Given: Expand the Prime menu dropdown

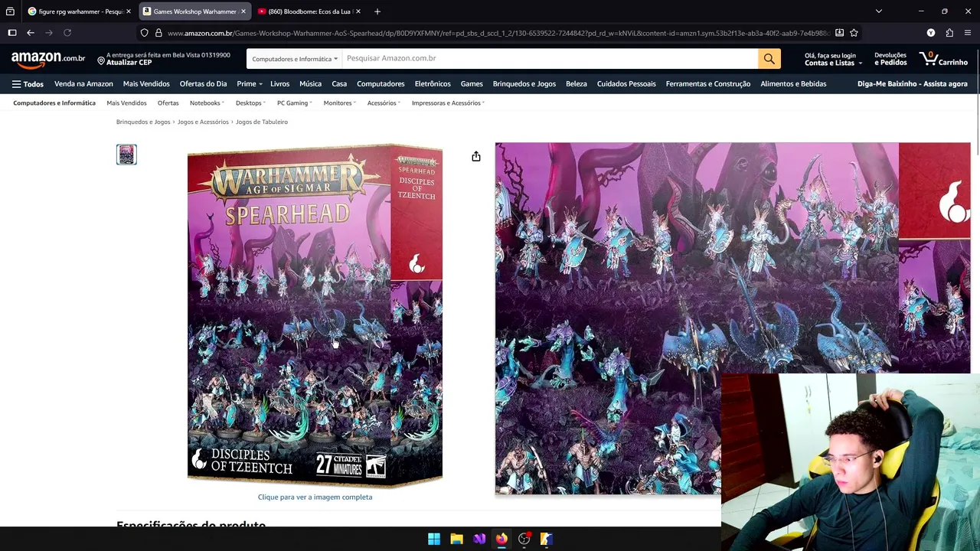Looking at the screenshot, I should click(250, 84).
